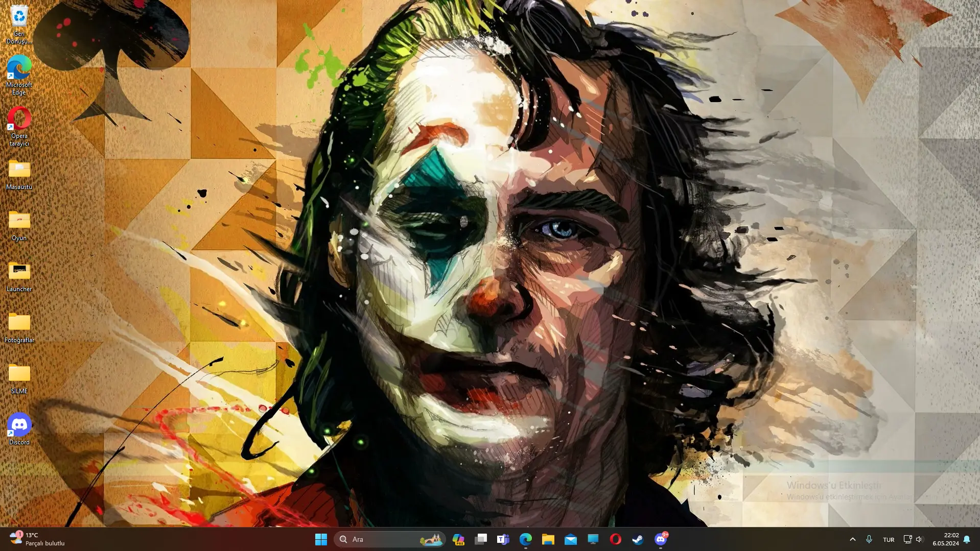Open the TUR input language switcher
Viewport: 980px width, 551px height.
pos(889,540)
